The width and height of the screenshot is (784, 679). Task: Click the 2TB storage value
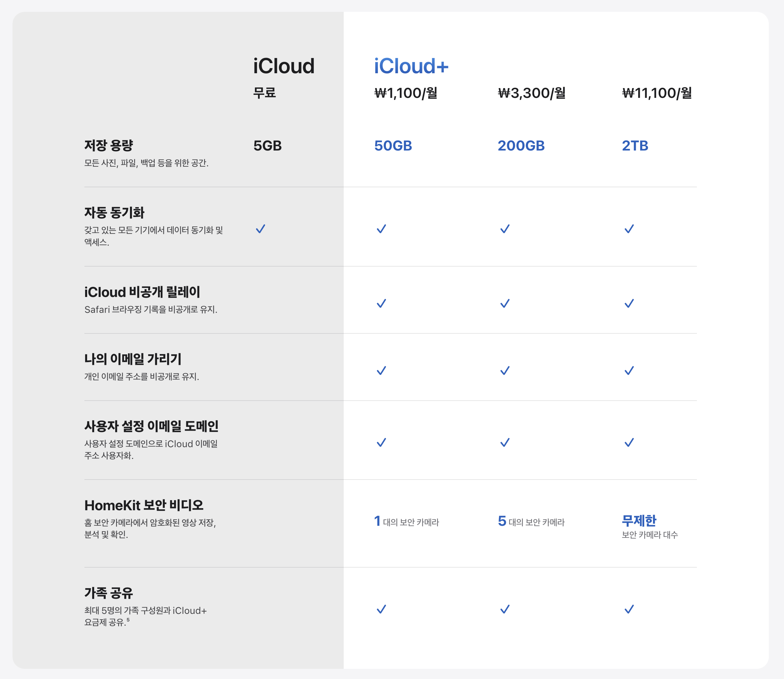click(x=635, y=146)
